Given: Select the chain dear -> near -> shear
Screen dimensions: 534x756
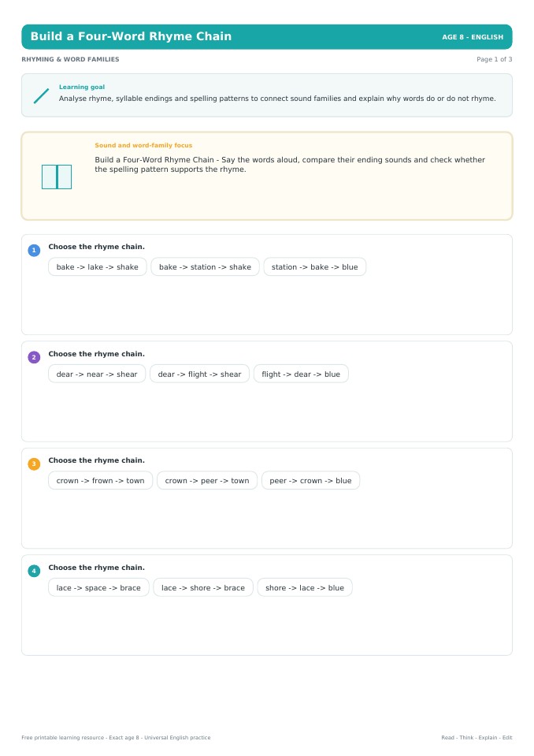Looking at the screenshot, I should pos(97,374).
